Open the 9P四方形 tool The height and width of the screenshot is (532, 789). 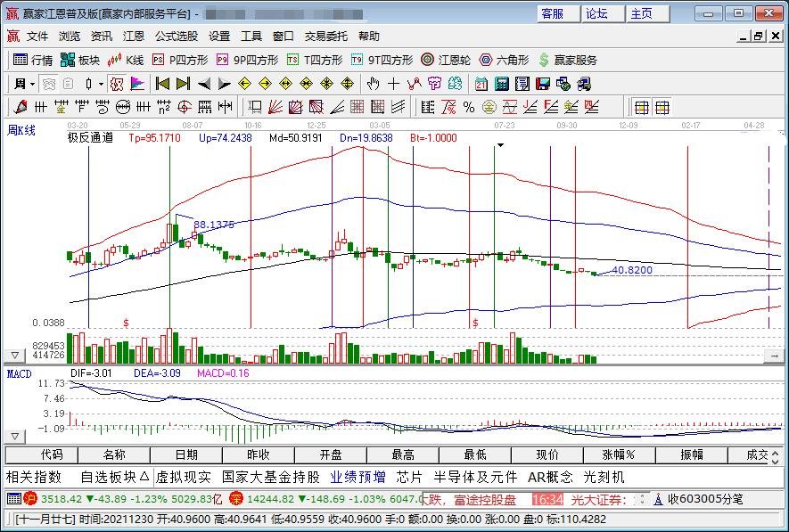coord(247,61)
